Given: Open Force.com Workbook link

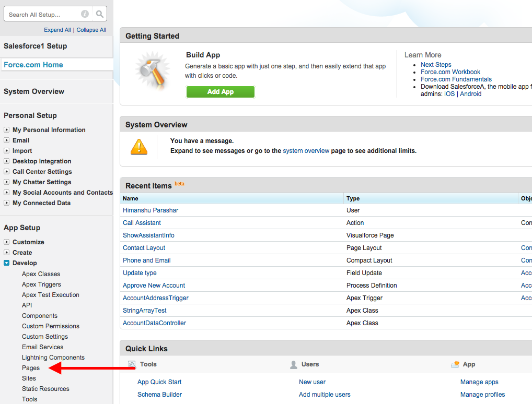Looking at the screenshot, I should 450,72.
